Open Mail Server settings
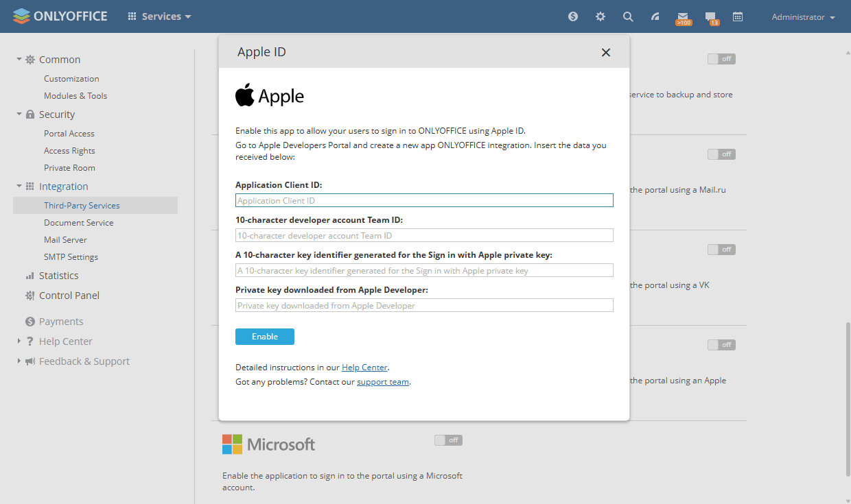The width and height of the screenshot is (851, 504). [x=65, y=240]
